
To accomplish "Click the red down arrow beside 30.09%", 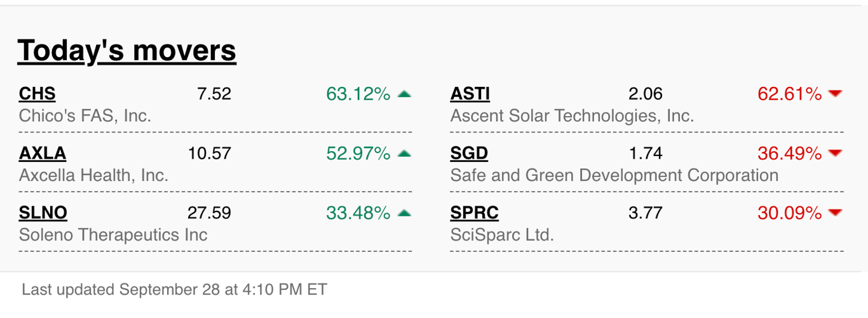I will pyautogui.click(x=836, y=213).
